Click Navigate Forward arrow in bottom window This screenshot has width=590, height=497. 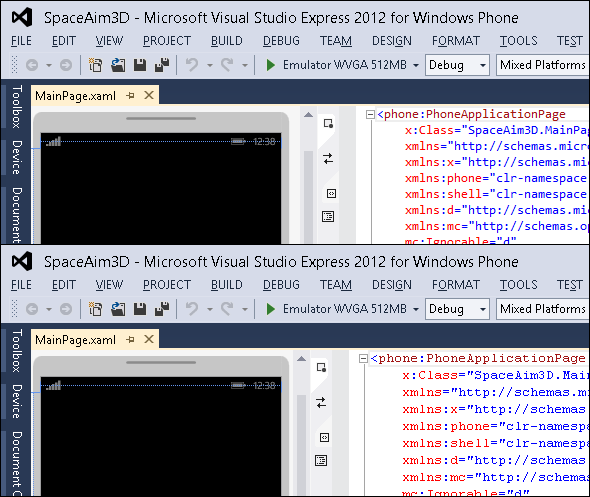66,309
